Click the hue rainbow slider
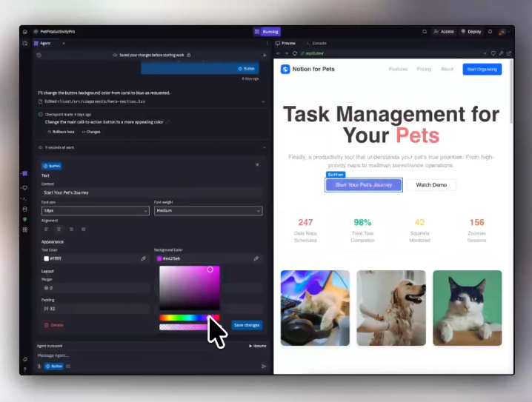The height and width of the screenshot is (402, 532). coord(190,318)
